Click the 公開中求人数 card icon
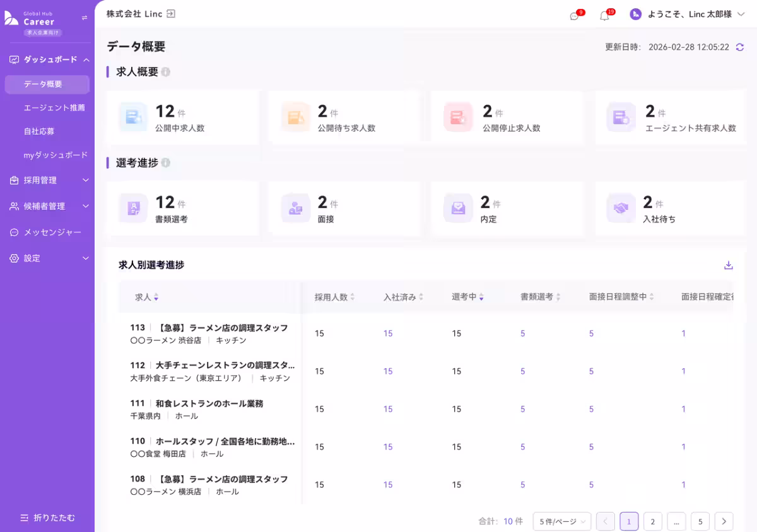 pyautogui.click(x=133, y=117)
